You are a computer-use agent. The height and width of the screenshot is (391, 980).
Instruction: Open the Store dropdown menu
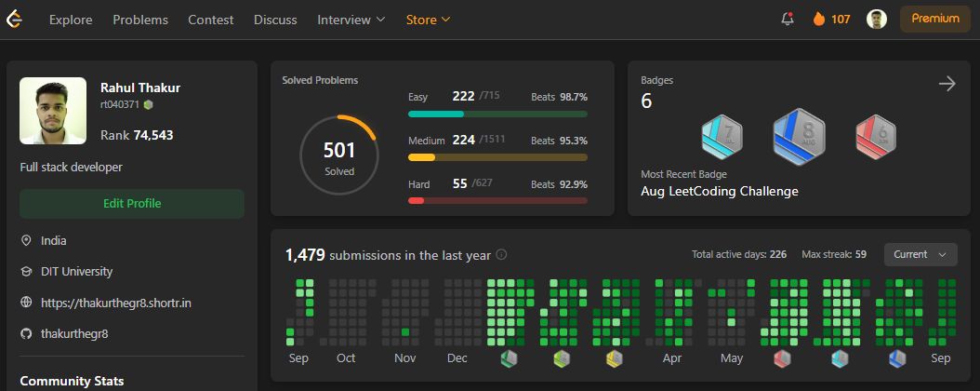point(428,20)
